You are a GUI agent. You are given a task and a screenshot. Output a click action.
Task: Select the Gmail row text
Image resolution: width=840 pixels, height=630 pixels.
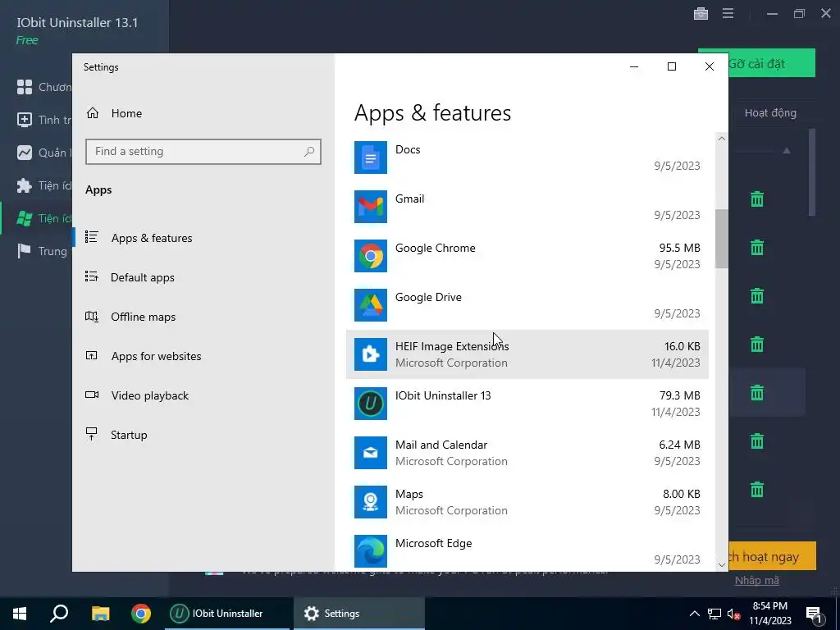(410, 199)
